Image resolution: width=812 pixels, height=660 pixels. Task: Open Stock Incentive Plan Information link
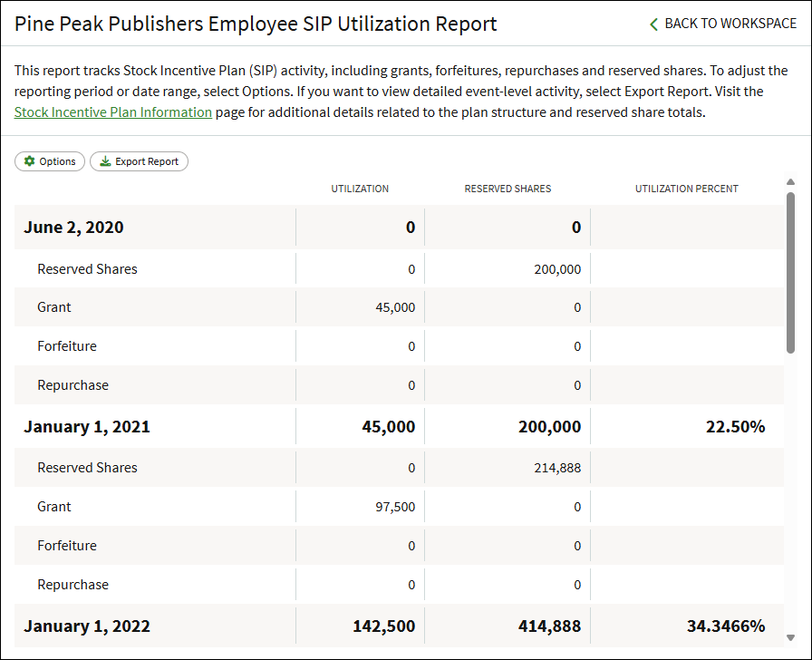tap(113, 112)
